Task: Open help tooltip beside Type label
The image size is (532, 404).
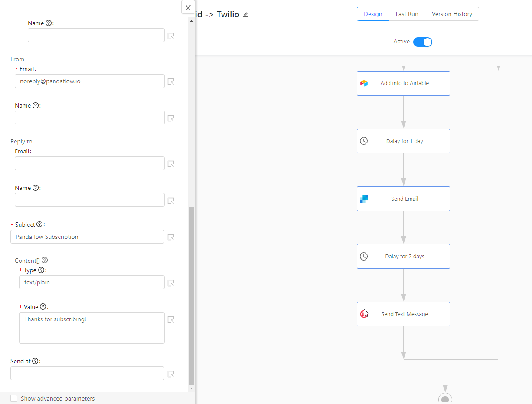Action: click(41, 270)
